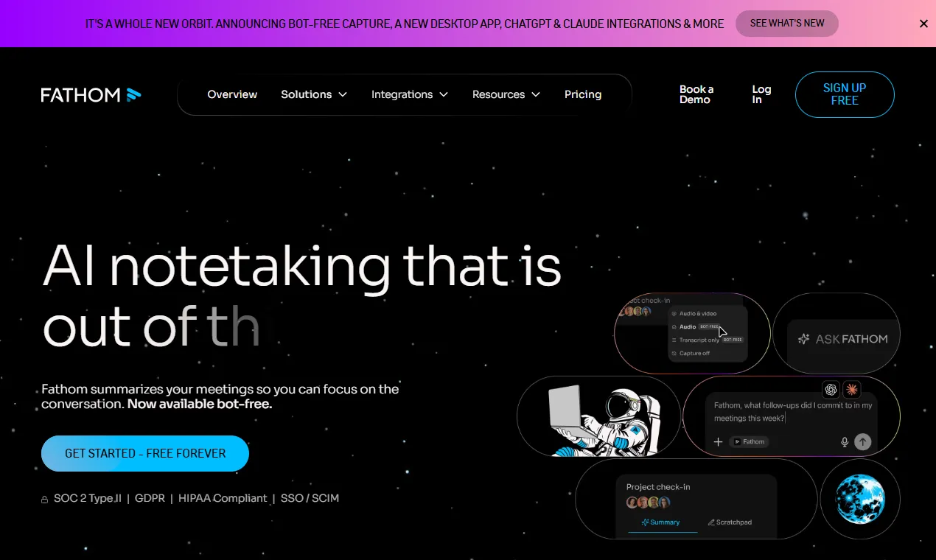Expand the Solutions dropdown chevron
Viewport: 936px width, 560px height.
click(x=343, y=94)
